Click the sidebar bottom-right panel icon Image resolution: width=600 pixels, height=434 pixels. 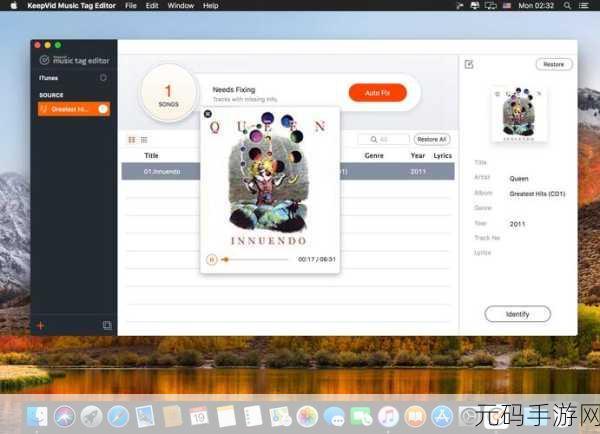pyautogui.click(x=107, y=325)
